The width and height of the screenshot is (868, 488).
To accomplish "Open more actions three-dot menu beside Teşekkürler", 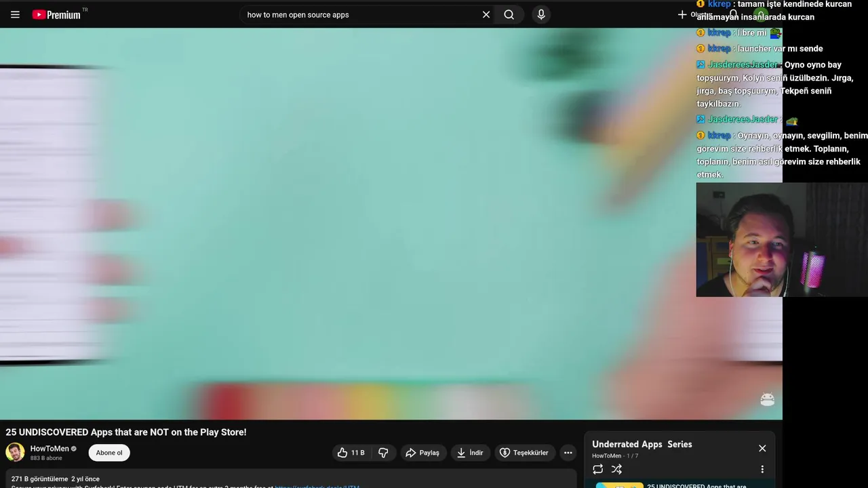I will click(x=568, y=453).
